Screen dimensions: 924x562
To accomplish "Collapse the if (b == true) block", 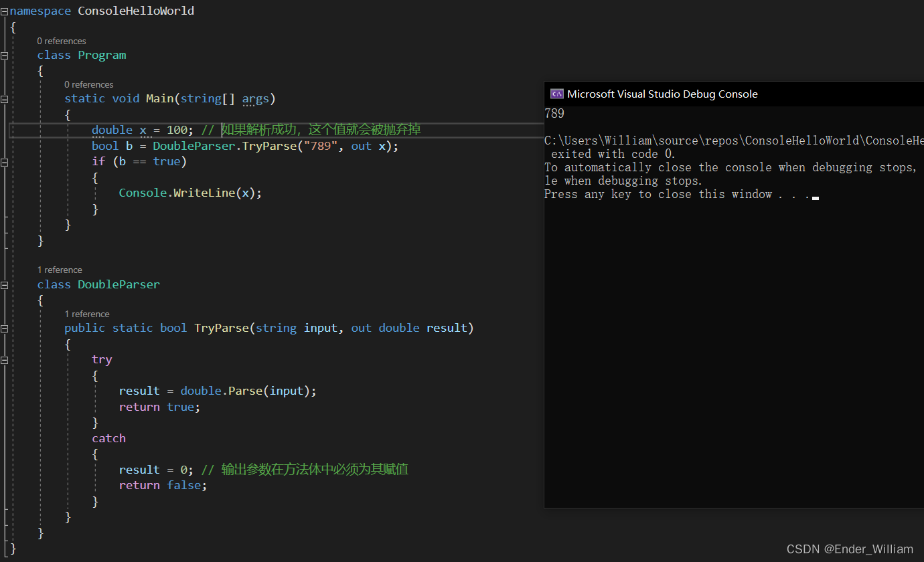I will tap(5, 162).
